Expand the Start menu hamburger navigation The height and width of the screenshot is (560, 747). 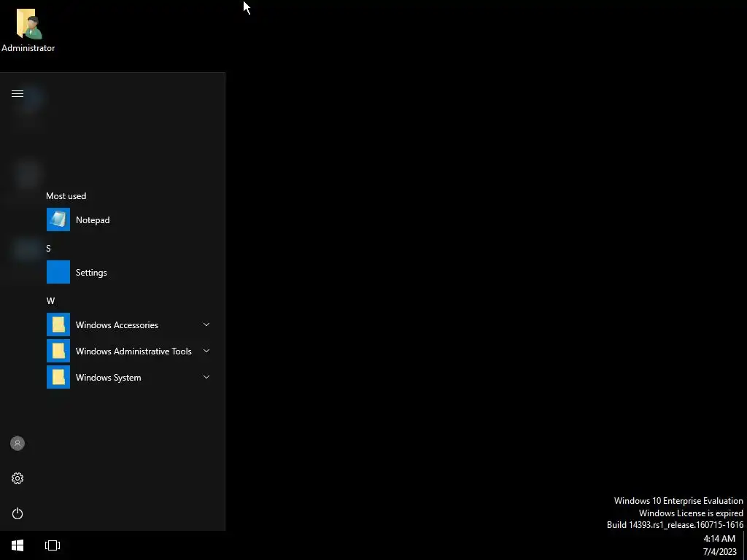tap(18, 94)
